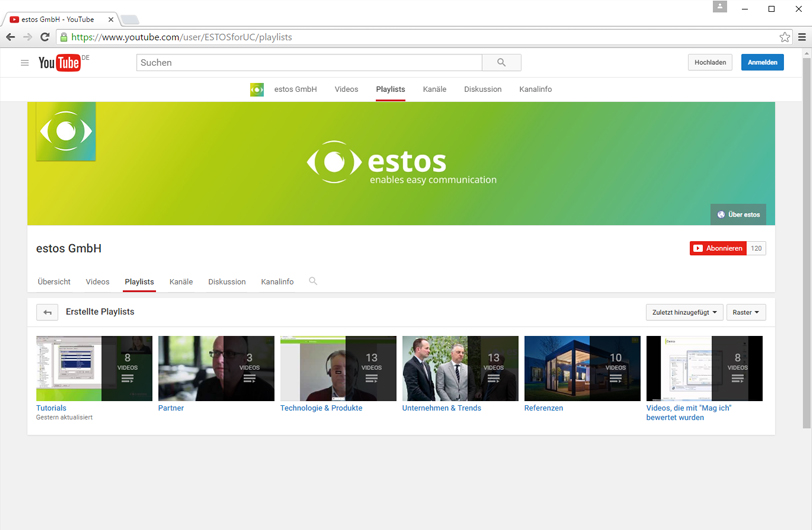Switch to the lower Kanalinfo tab
This screenshot has width=812, height=530.
[x=277, y=282]
